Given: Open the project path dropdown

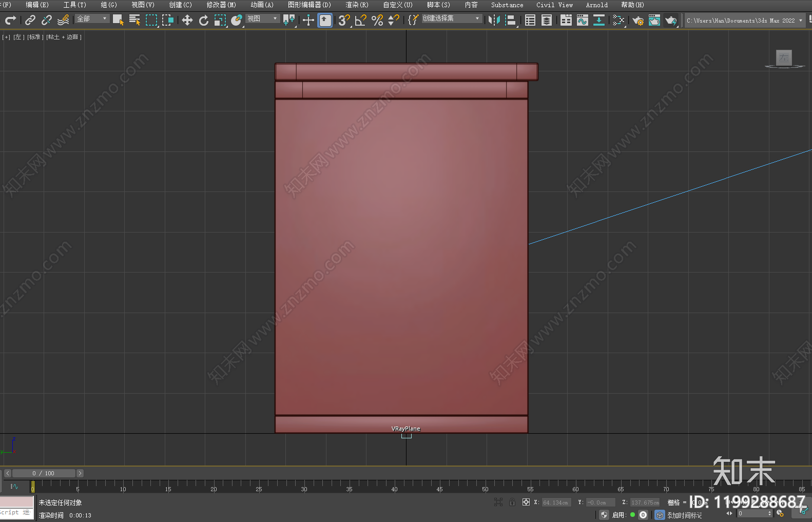Looking at the screenshot, I should coord(745,21).
